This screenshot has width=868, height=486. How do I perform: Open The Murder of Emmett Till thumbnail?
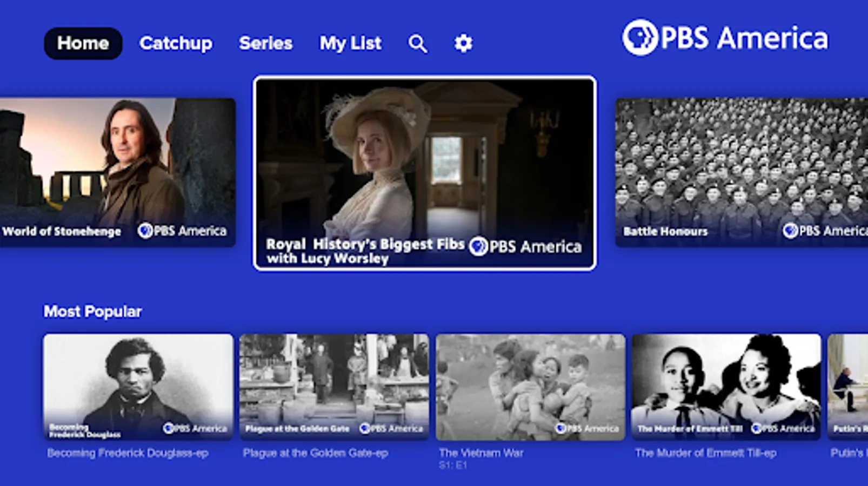coord(726,387)
